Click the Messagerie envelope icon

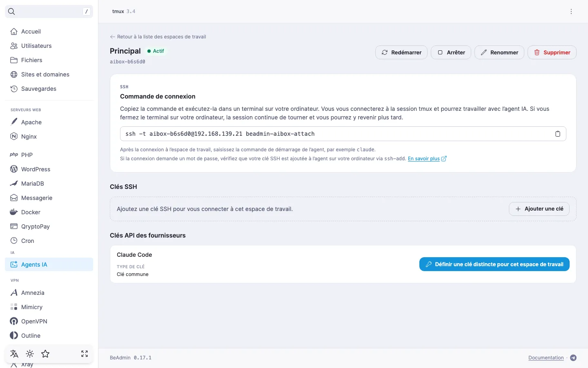(x=14, y=198)
